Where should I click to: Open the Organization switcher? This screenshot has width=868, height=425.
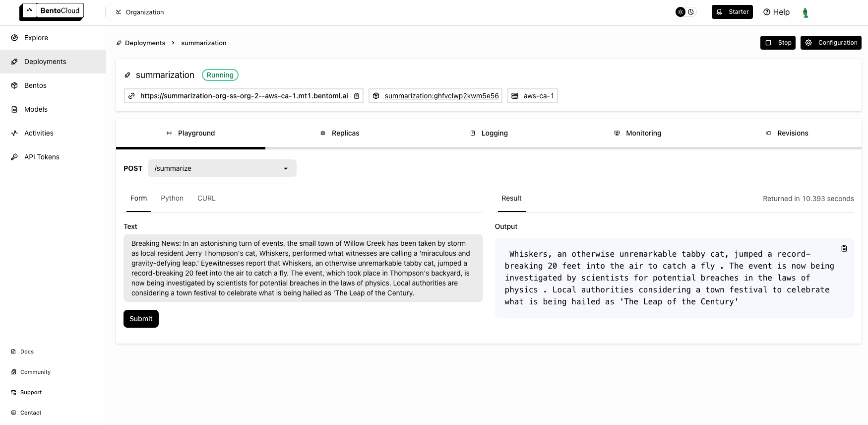pyautogui.click(x=140, y=12)
